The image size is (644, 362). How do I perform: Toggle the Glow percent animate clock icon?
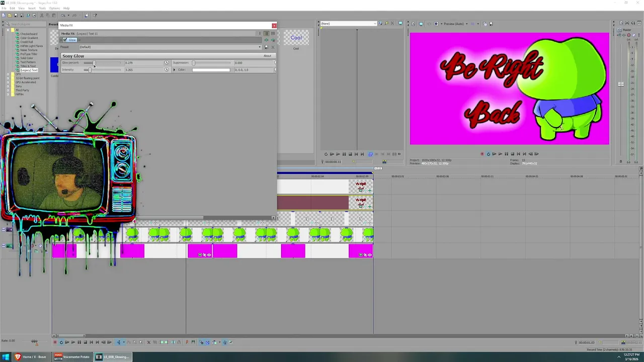[x=167, y=63]
